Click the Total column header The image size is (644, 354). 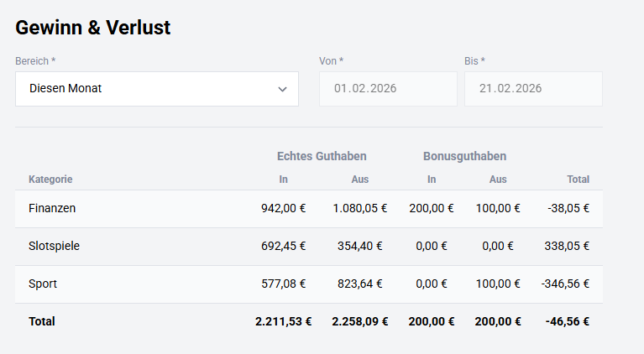click(x=578, y=180)
